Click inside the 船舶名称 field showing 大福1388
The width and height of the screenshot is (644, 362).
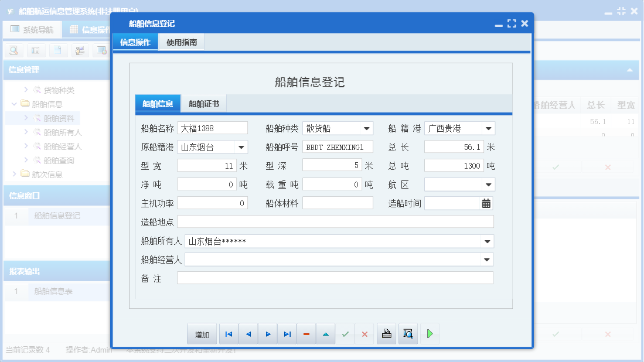tap(213, 128)
